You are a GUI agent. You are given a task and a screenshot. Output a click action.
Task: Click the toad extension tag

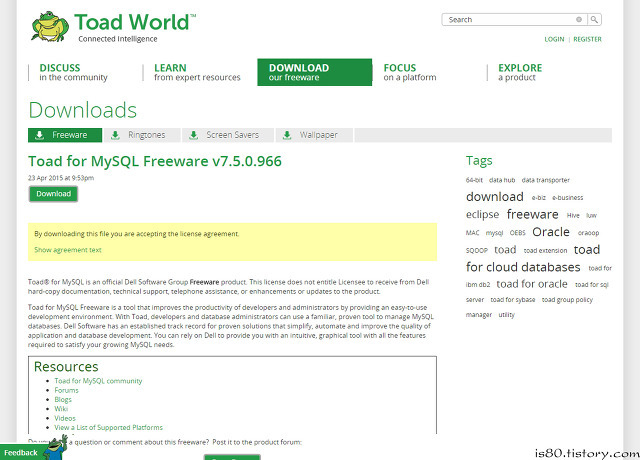point(545,251)
